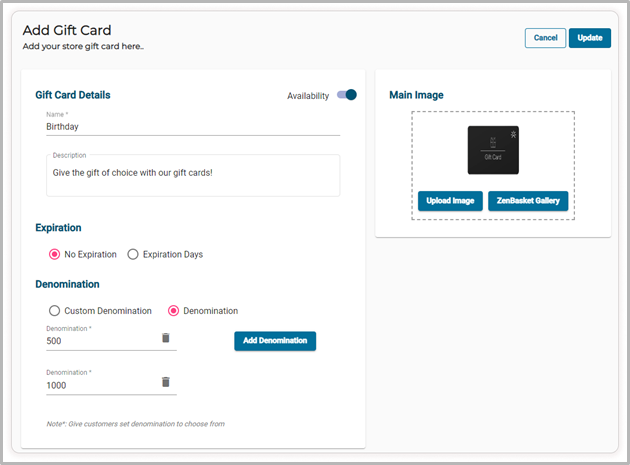Delete the 1000 denomination with trash icon
This screenshot has height=465, width=630.
[166, 382]
